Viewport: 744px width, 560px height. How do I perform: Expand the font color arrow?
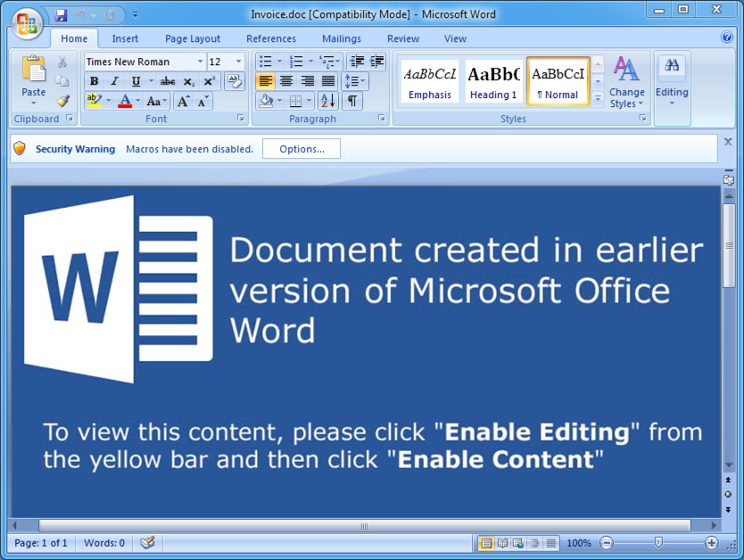coord(137,101)
